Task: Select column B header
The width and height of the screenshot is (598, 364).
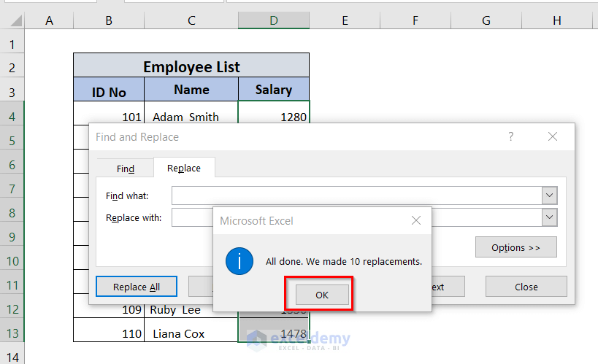Action: coord(109,20)
